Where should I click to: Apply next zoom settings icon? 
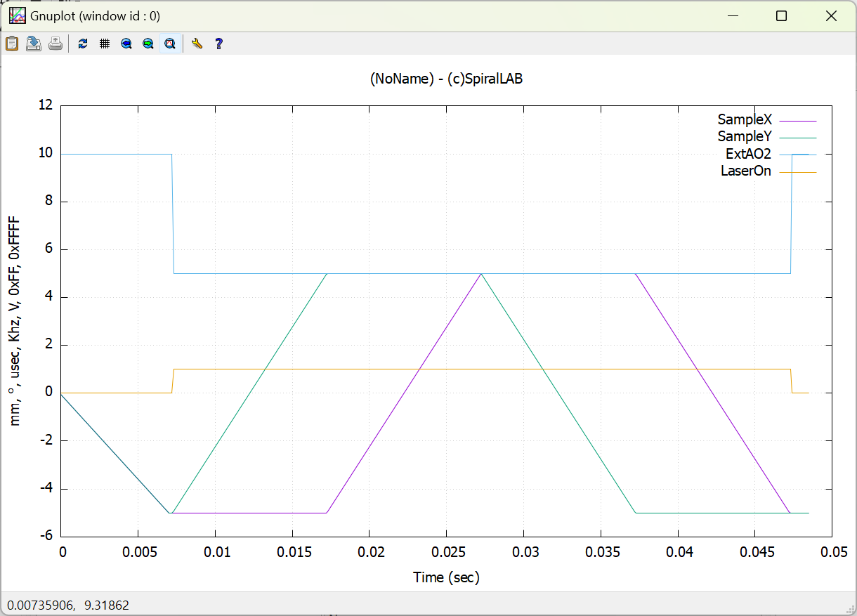pyautogui.click(x=148, y=44)
